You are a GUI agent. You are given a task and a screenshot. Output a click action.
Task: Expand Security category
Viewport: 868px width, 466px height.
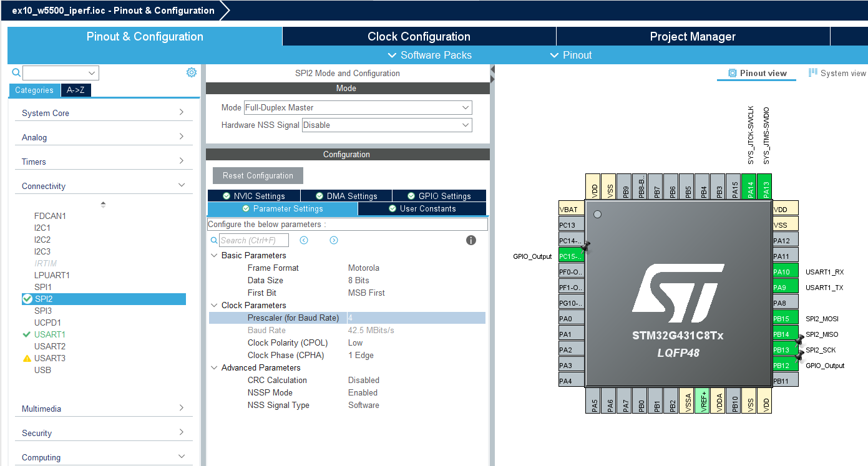(104, 433)
